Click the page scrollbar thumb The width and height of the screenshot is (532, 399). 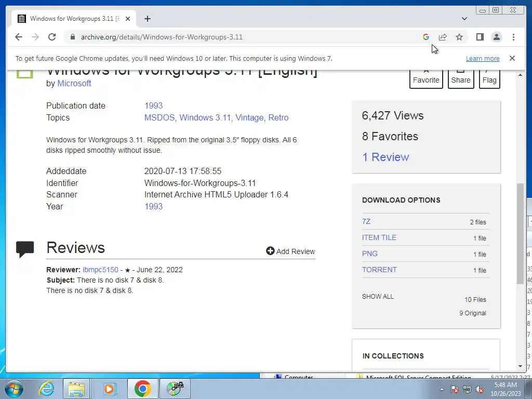[x=520, y=233]
